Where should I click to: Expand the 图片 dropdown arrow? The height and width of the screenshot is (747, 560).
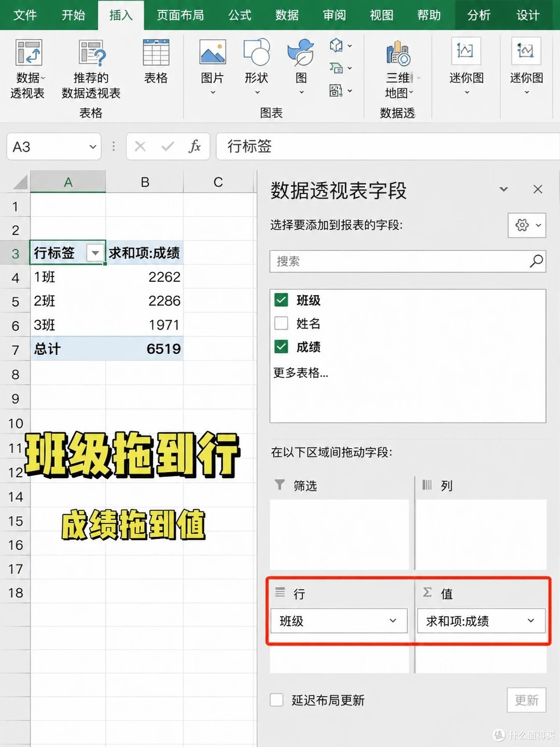pos(213,93)
